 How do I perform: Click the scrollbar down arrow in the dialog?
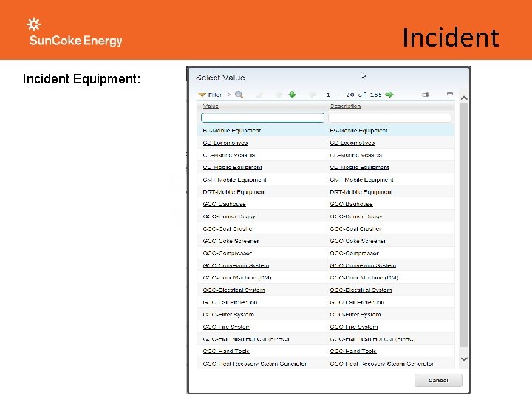(x=464, y=358)
